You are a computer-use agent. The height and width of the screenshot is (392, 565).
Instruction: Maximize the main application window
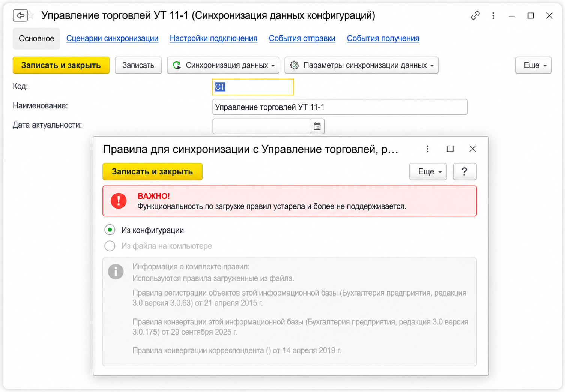coord(531,15)
